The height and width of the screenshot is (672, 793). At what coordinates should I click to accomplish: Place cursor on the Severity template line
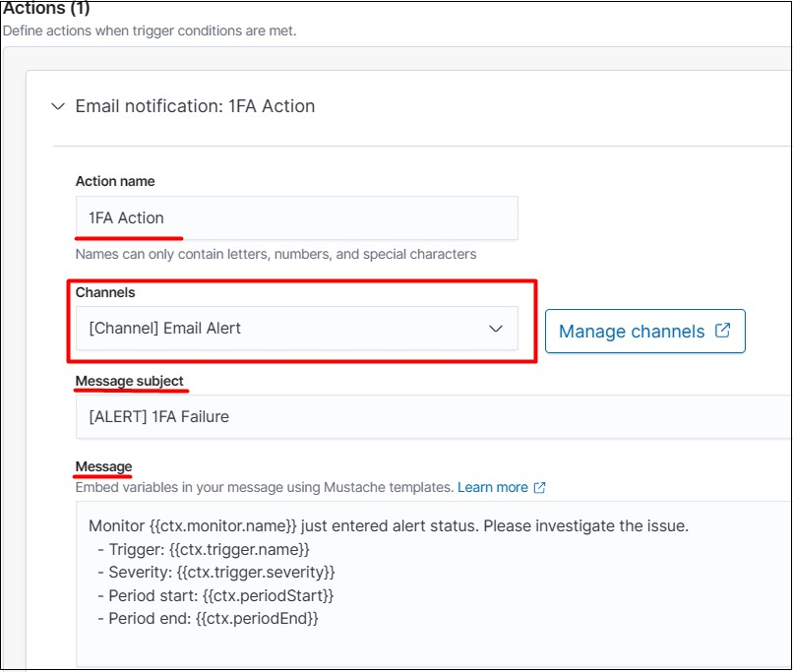pos(216,572)
